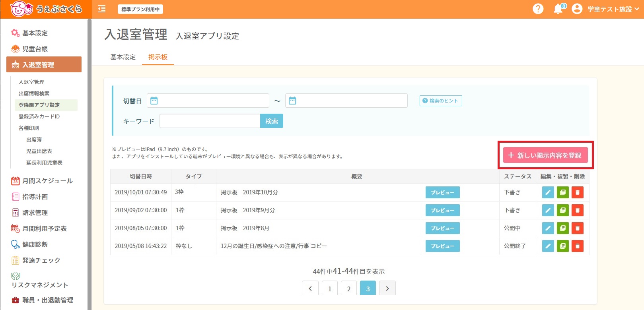Edit the 12月の誕生日 row with pencil icon
Image resolution: width=644 pixels, height=310 pixels.
548,246
